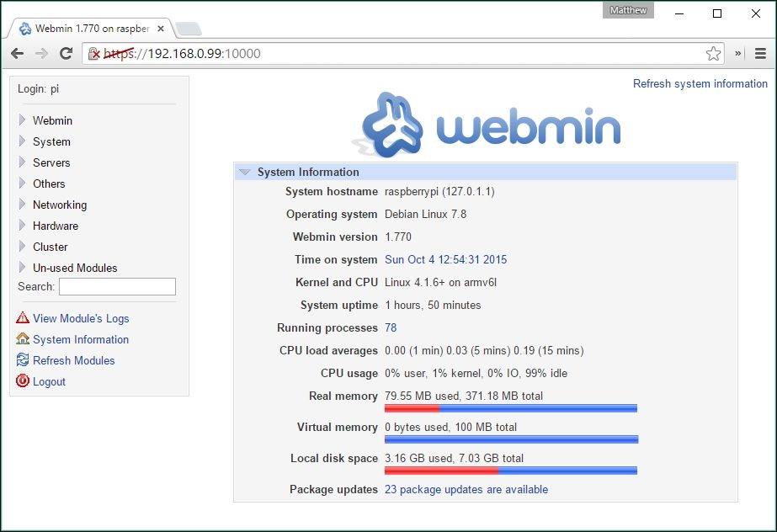Click the browser forward arrow
Image resolution: width=777 pixels, height=532 pixels.
pos(41,54)
